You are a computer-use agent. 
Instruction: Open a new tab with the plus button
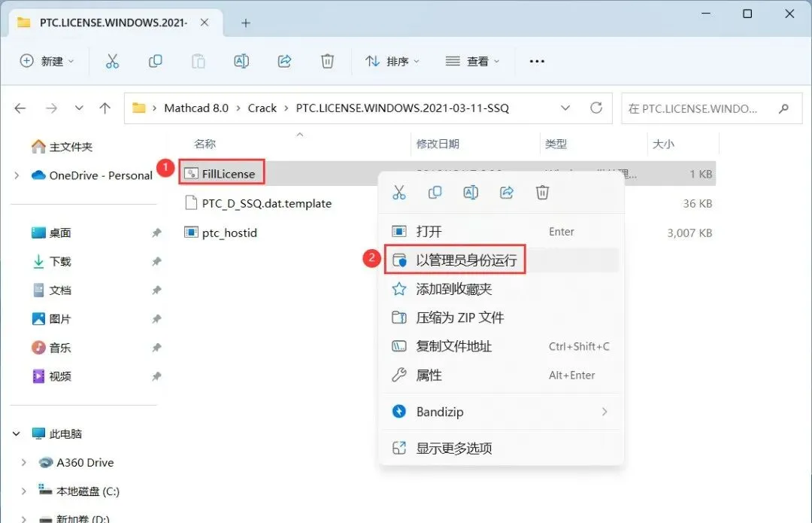(246, 23)
